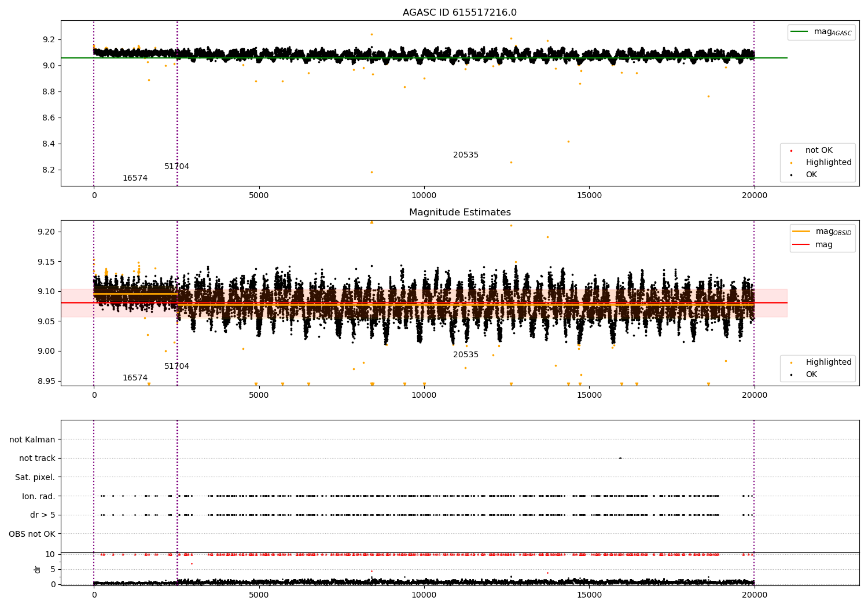Image resolution: width=868 pixels, height=608 pixels.
Task: Click the 51704 label in the Magnitude Estimates plot
Action: coord(176,367)
